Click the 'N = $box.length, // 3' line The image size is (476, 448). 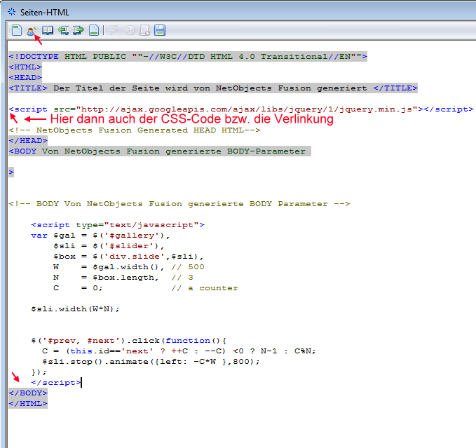123,278
